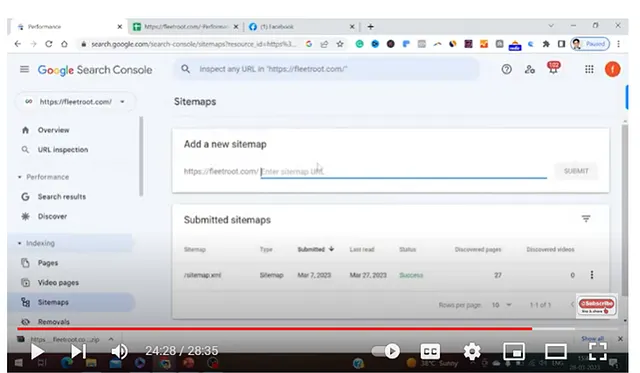The width and height of the screenshot is (640, 373).
Task: Open a new browser tab
Action: coord(370,27)
